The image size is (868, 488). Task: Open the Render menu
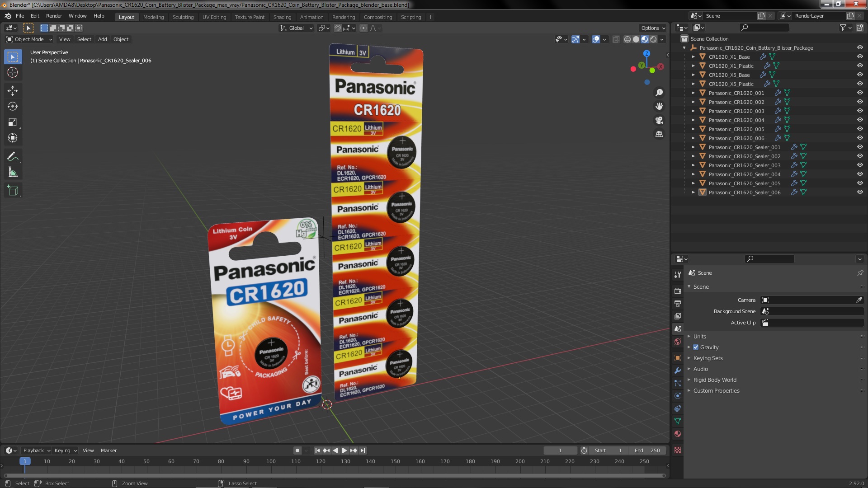54,16
